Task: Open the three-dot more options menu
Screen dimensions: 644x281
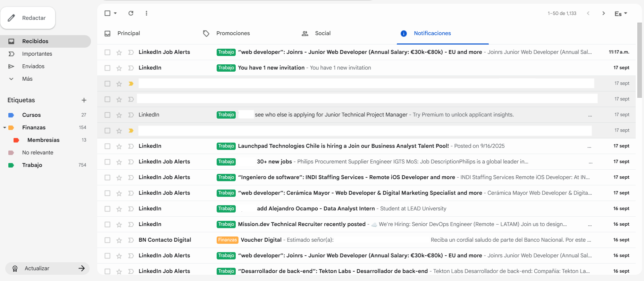Action: [x=147, y=13]
